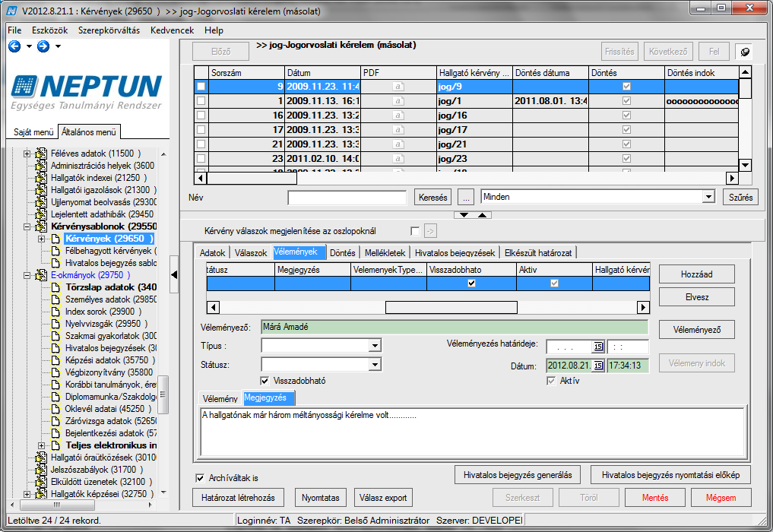Open back arrow history dropdown
Viewport: 773px width, 532px height.
coord(29,46)
